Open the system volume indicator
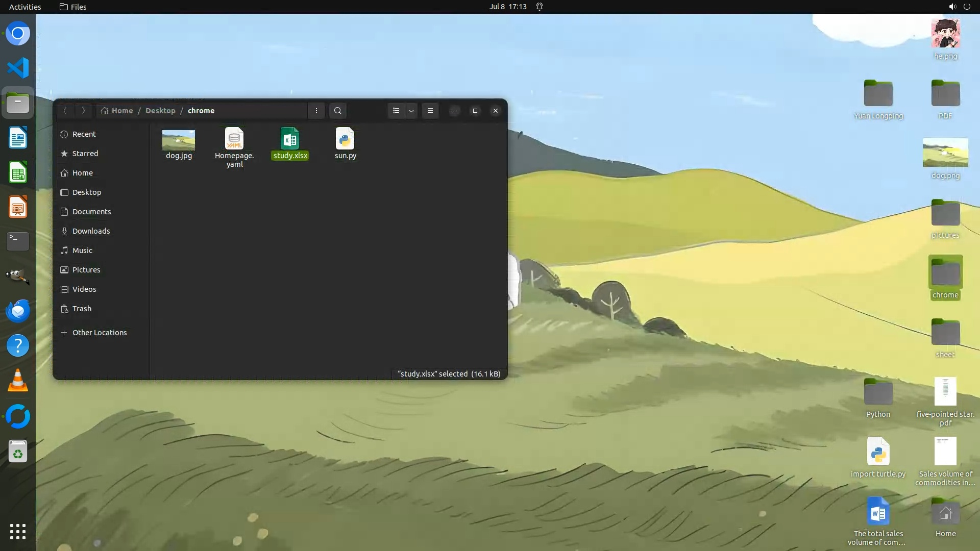 tap(952, 7)
